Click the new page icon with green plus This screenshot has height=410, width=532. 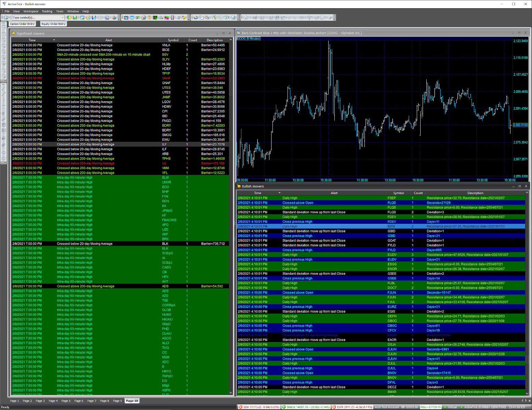pos(82,17)
